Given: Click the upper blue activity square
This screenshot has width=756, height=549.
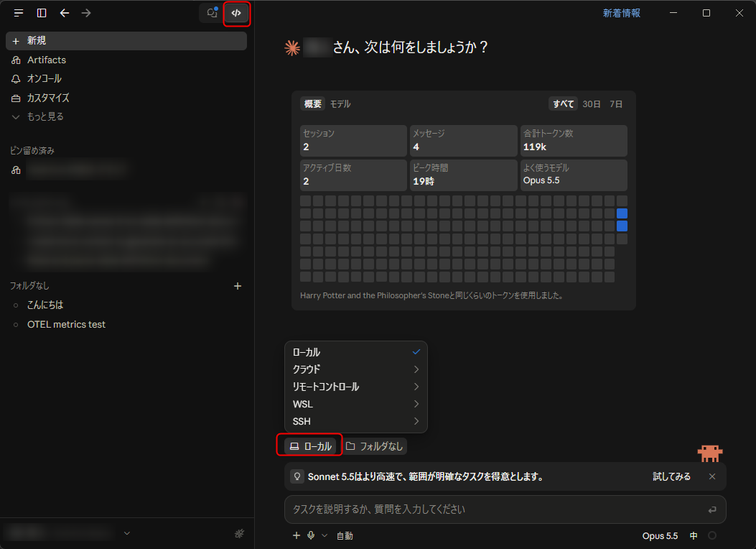Looking at the screenshot, I should (622, 213).
